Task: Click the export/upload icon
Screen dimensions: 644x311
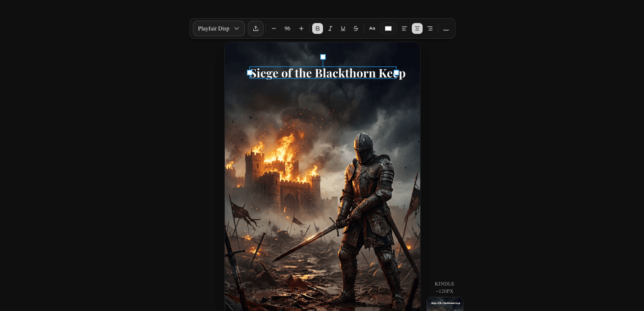Action: point(255,28)
